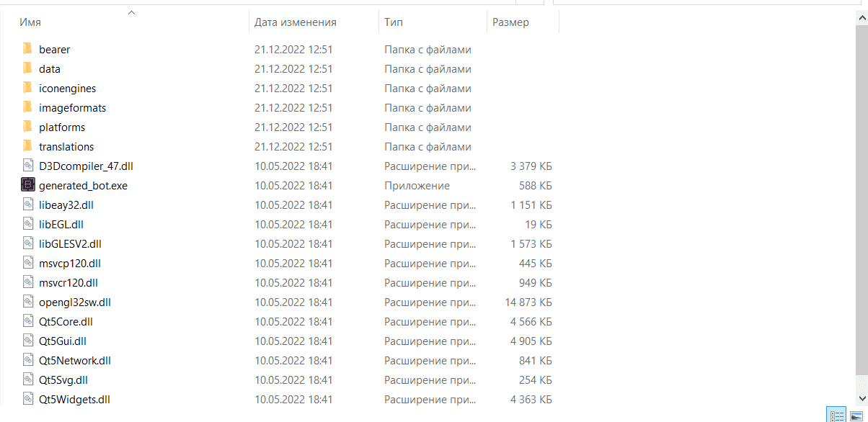The width and height of the screenshot is (868, 422).
Task: Select the D3Dcompiler_47.dll file icon
Action: pyautogui.click(x=27, y=166)
